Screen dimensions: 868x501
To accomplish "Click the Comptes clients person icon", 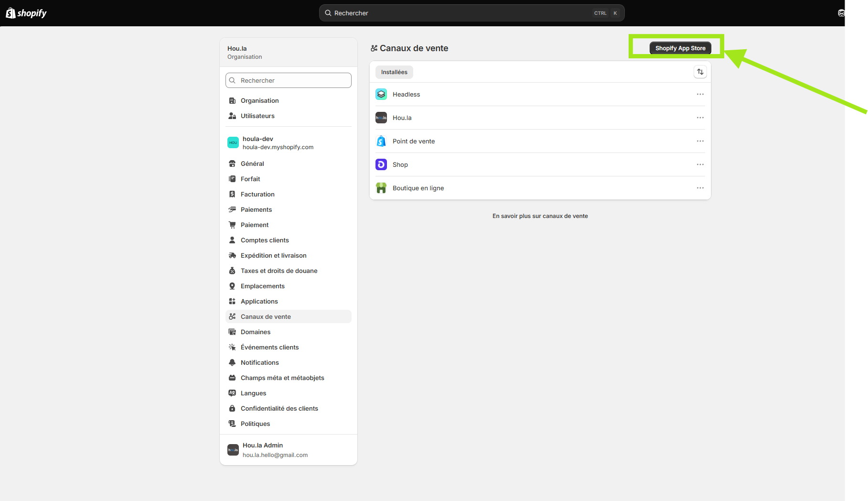I will (x=232, y=240).
